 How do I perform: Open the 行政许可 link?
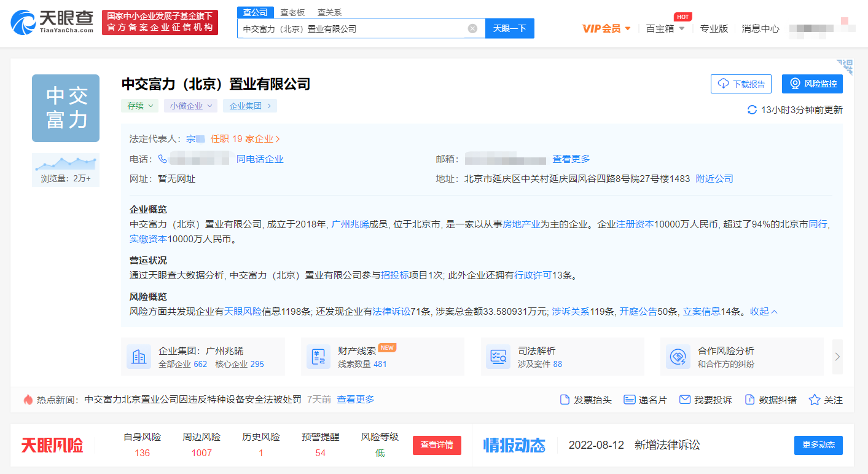click(533, 275)
